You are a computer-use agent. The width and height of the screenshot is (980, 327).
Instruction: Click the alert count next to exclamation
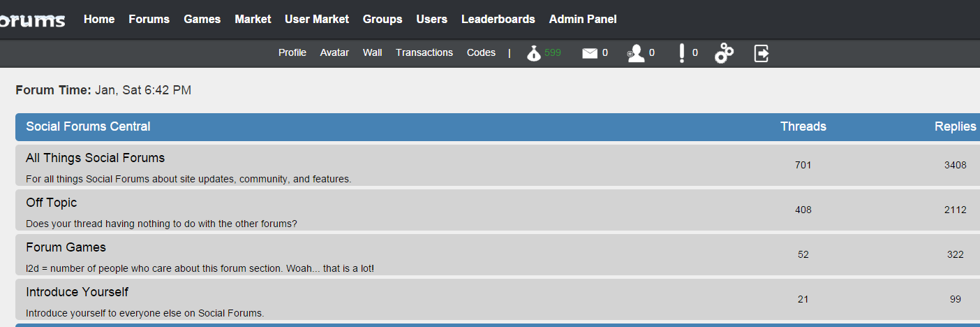pyautogui.click(x=695, y=52)
